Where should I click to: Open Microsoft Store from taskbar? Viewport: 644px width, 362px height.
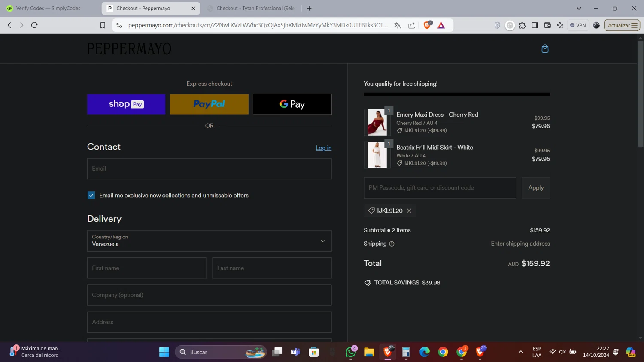pyautogui.click(x=314, y=352)
